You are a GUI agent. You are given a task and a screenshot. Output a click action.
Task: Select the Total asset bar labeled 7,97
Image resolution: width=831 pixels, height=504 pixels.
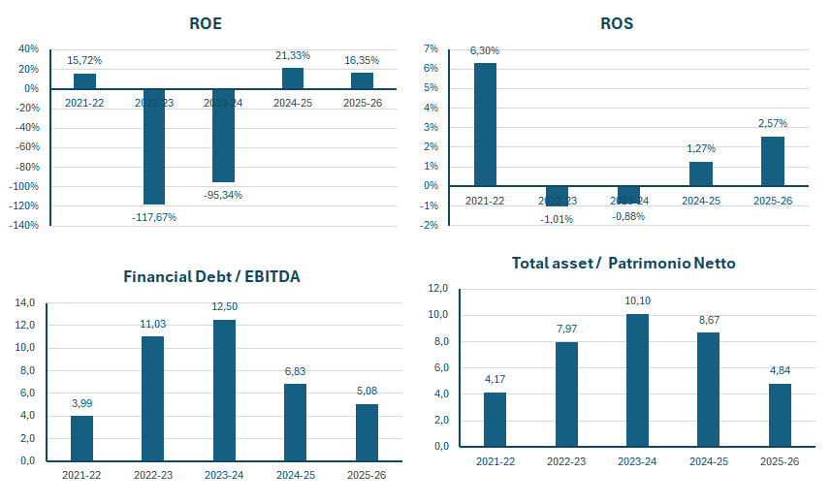[566, 394]
